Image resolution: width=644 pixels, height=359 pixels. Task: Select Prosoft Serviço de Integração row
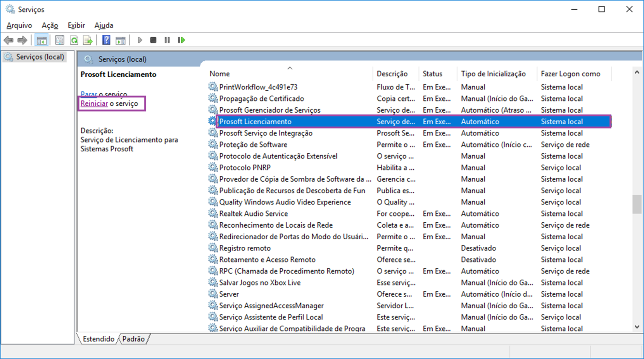pos(409,133)
